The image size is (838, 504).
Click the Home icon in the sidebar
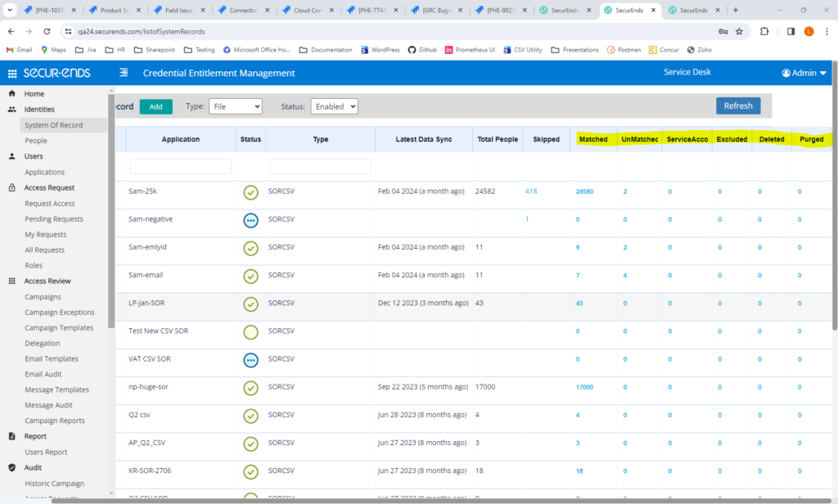click(x=11, y=93)
